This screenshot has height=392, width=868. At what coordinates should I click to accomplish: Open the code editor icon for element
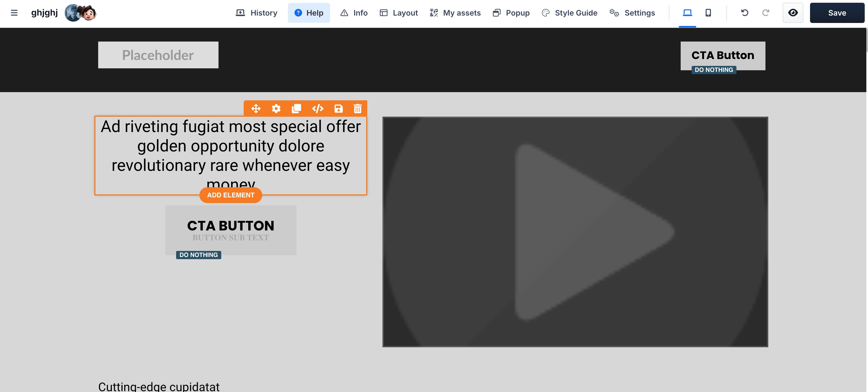click(318, 109)
